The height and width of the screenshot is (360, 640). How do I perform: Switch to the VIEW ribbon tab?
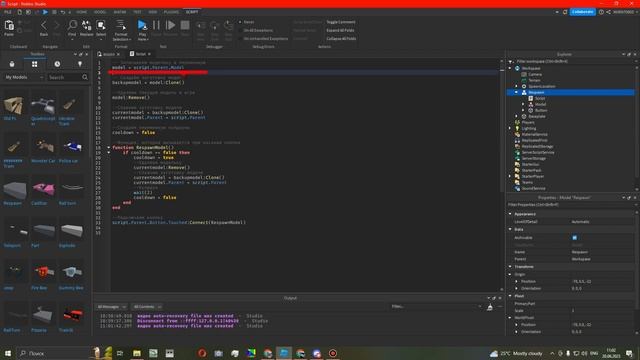click(x=153, y=12)
